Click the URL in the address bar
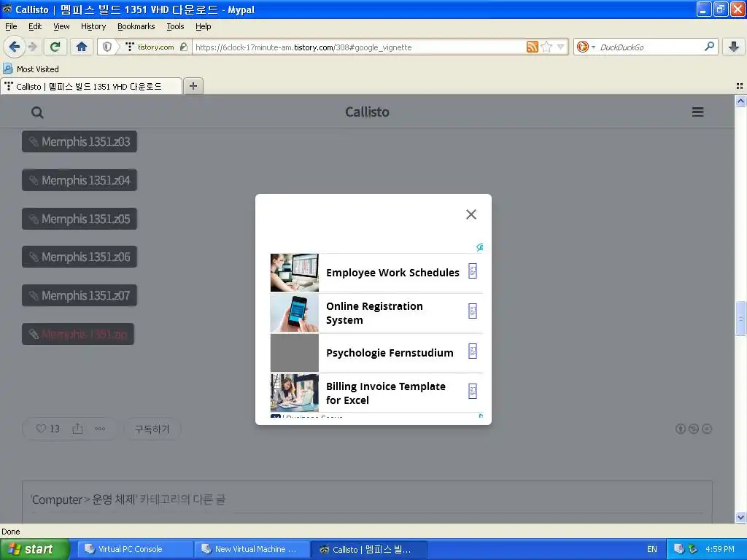 tap(303, 47)
